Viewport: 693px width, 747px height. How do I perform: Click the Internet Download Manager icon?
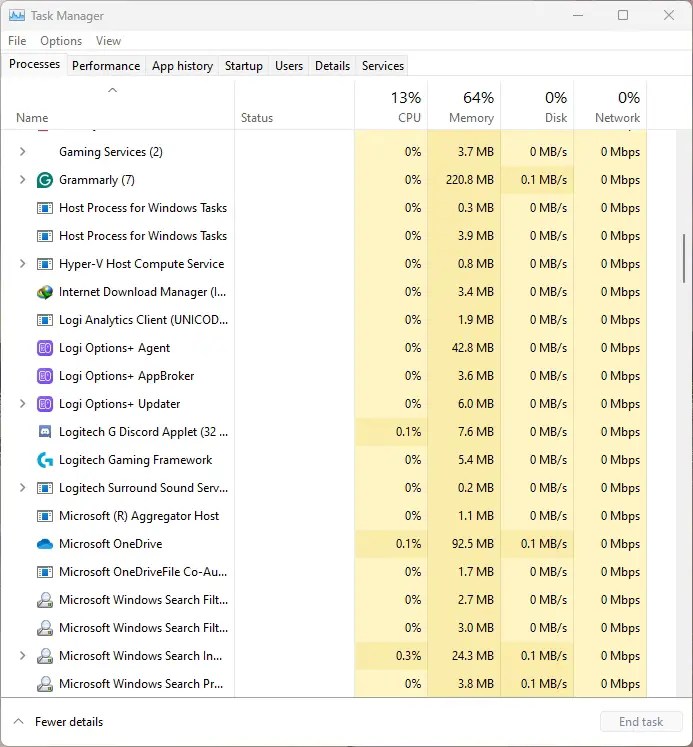click(45, 292)
